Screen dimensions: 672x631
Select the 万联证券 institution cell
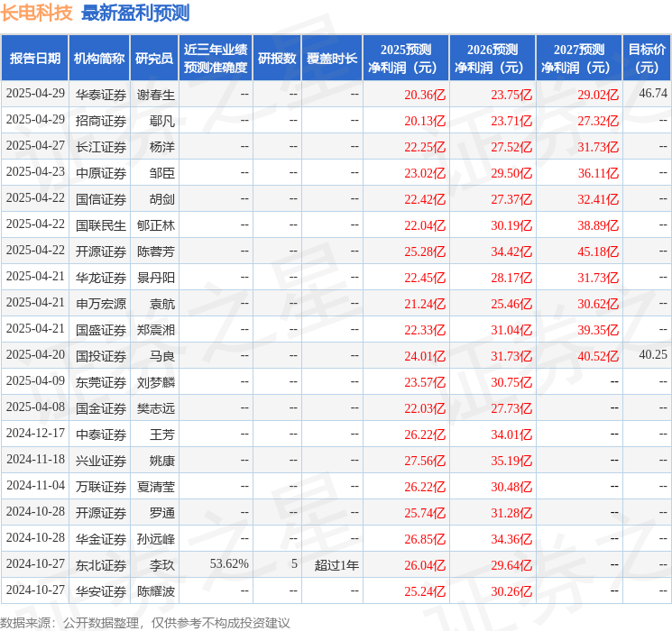point(101,487)
